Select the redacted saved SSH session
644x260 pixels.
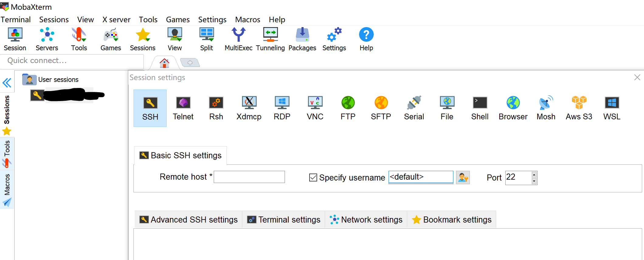coord(68,95)
